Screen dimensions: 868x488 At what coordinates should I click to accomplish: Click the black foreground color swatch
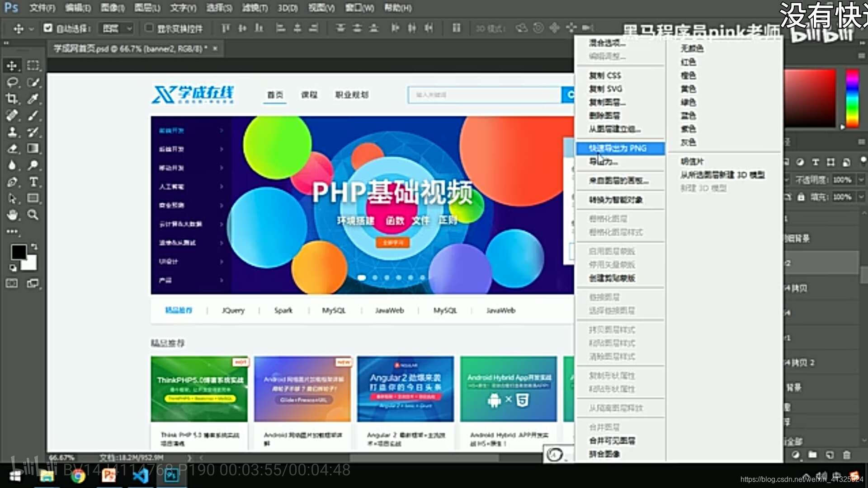(18, 252)
